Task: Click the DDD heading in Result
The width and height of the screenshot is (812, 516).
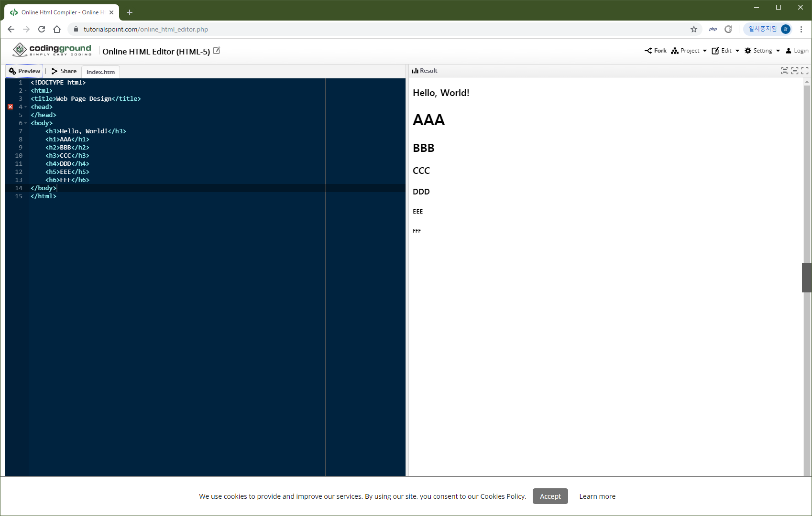Action: coord(421,192)
